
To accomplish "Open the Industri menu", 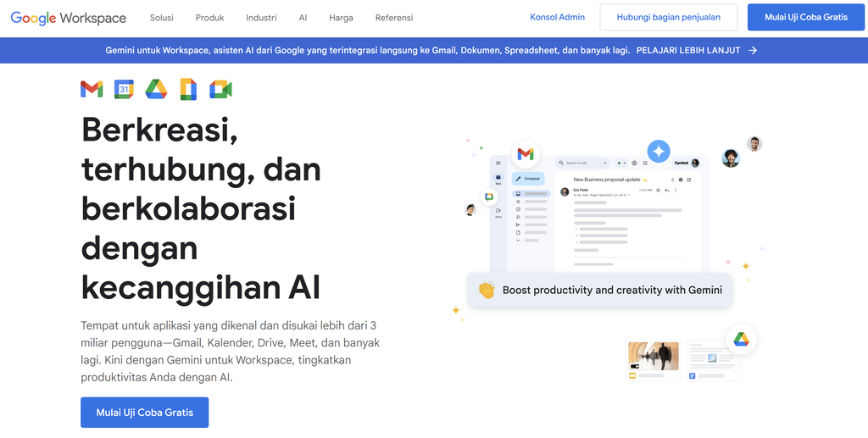I will (261, 18).
